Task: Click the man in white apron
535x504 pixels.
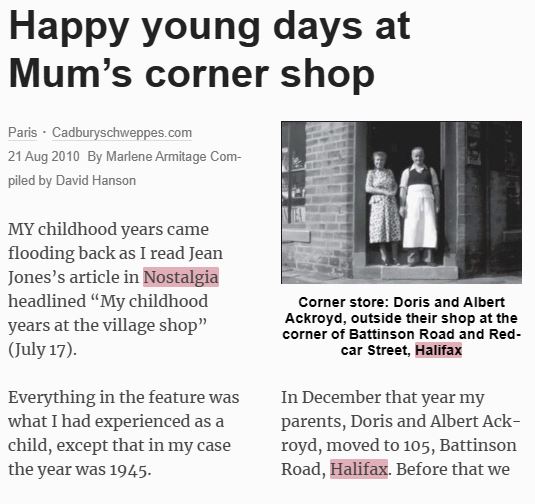Action: click(x=420, y=206)
